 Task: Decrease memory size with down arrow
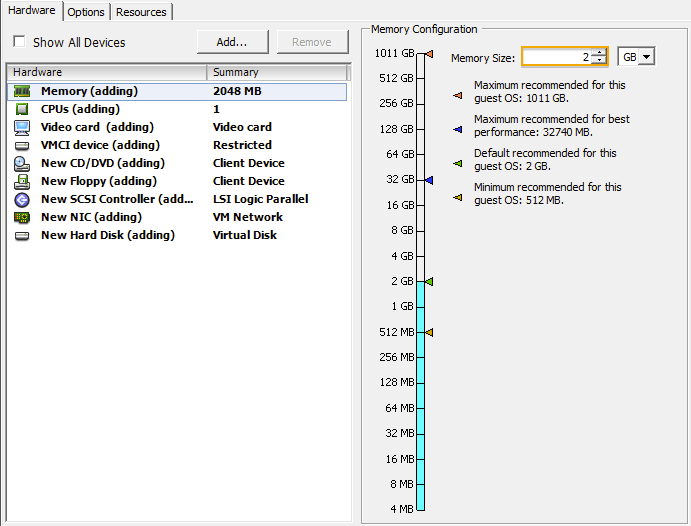(x=598, y=61)
